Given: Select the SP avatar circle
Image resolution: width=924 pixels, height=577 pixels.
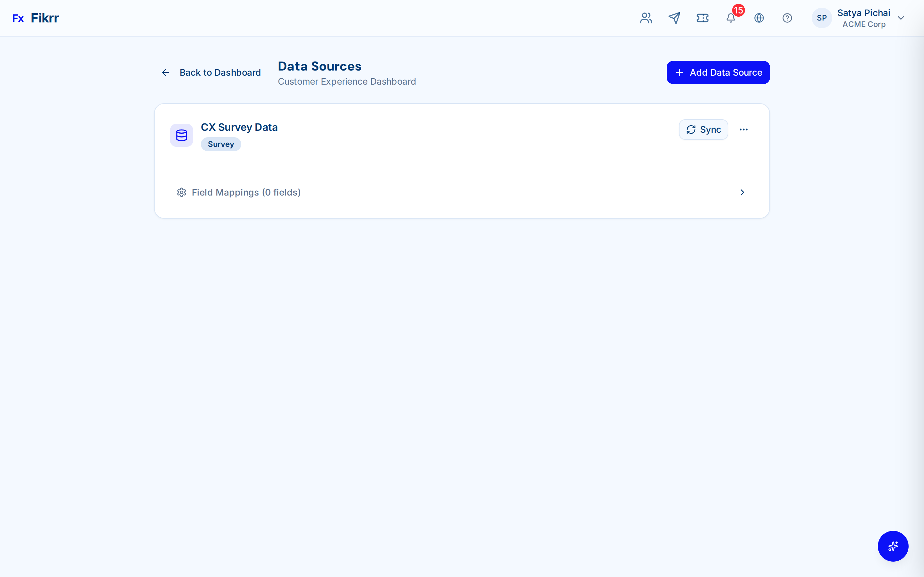Looking at the screenshot, I should (x=822, y=18).
